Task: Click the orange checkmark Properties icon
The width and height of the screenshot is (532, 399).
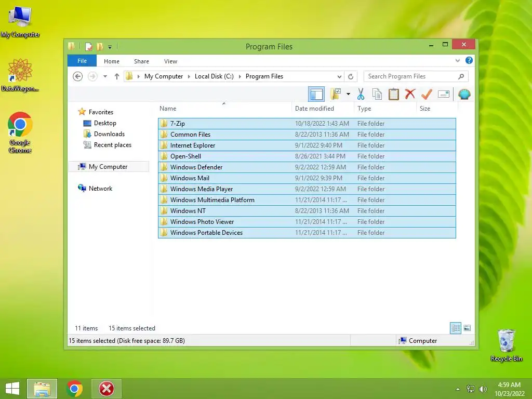Action: tap(427, 94)
